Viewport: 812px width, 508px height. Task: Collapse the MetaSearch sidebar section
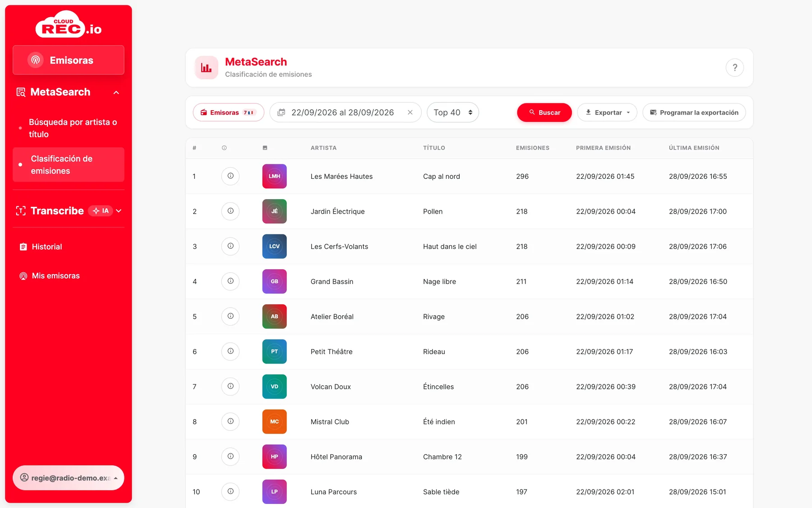pyautogui.click(x=116, y=92)
